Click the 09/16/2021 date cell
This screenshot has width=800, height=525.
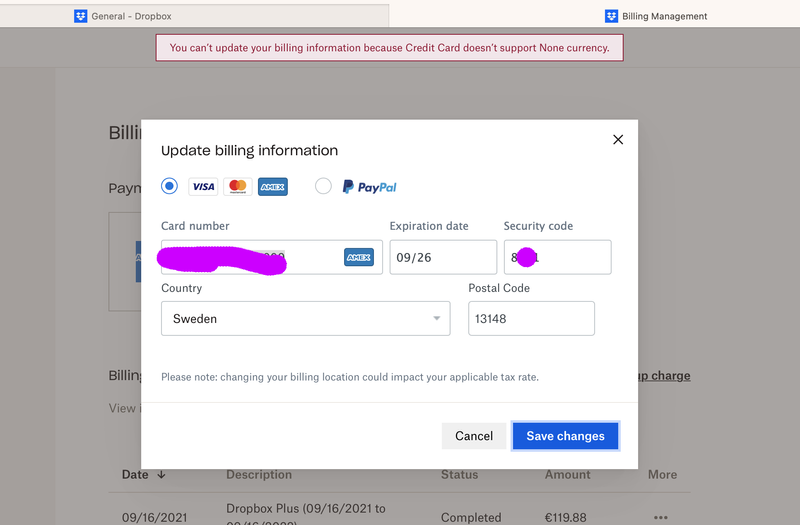tap(155, 517)
